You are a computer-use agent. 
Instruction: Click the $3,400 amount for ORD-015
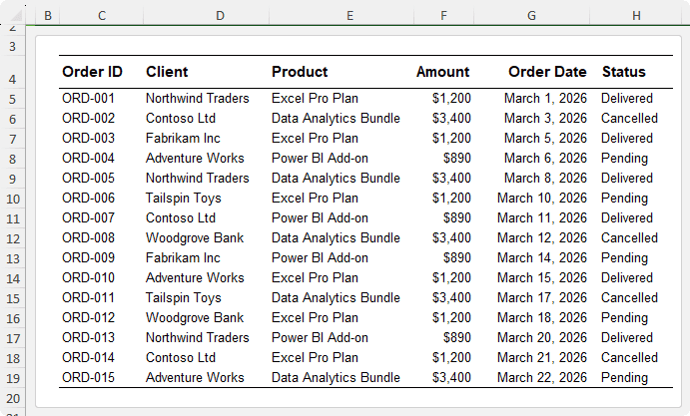451,377
